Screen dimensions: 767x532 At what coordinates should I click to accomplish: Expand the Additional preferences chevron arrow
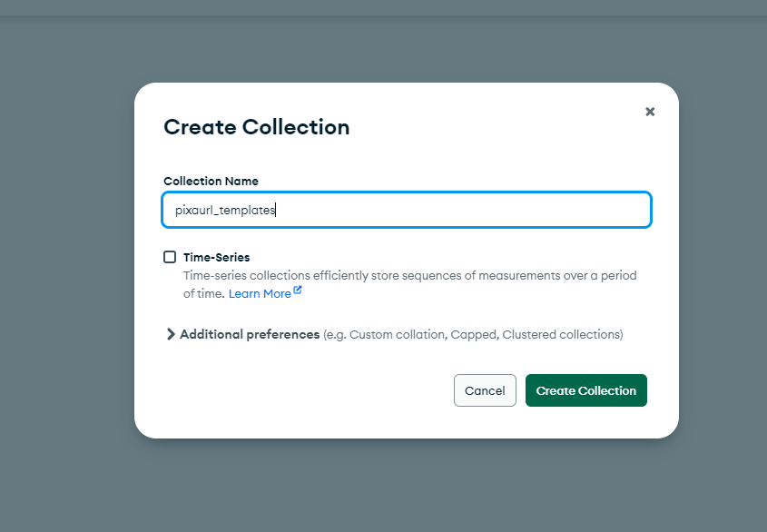tap(171, 334)
